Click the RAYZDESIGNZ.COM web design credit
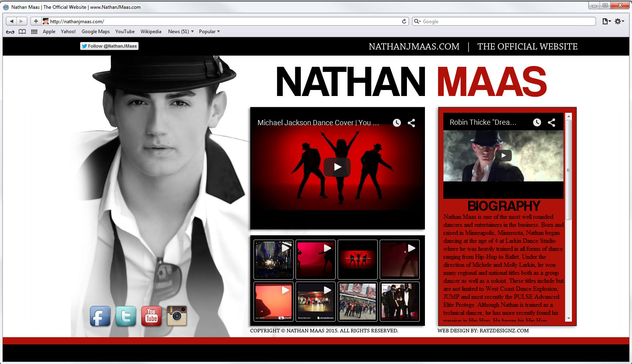The width and height of the screenshot is (632, 364). [x=504, y=331]
